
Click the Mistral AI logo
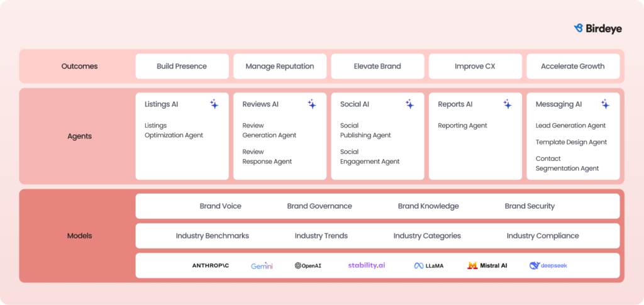click(x=487, y=265)
